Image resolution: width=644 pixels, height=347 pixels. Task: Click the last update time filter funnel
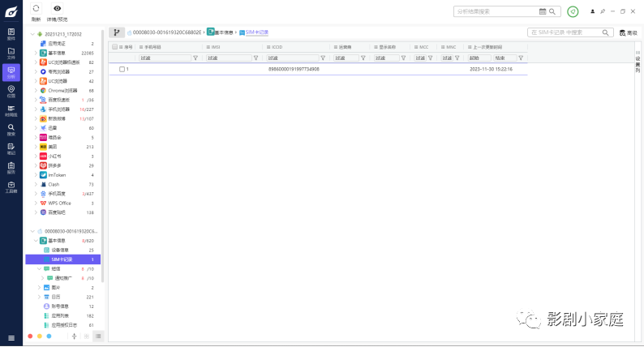[x=521, y=58]
